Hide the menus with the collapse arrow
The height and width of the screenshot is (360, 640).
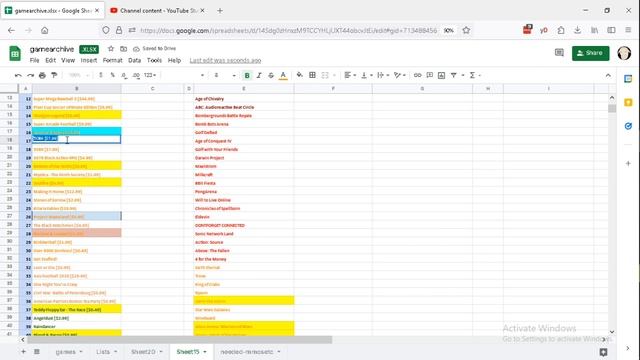[x=608, y=76]
